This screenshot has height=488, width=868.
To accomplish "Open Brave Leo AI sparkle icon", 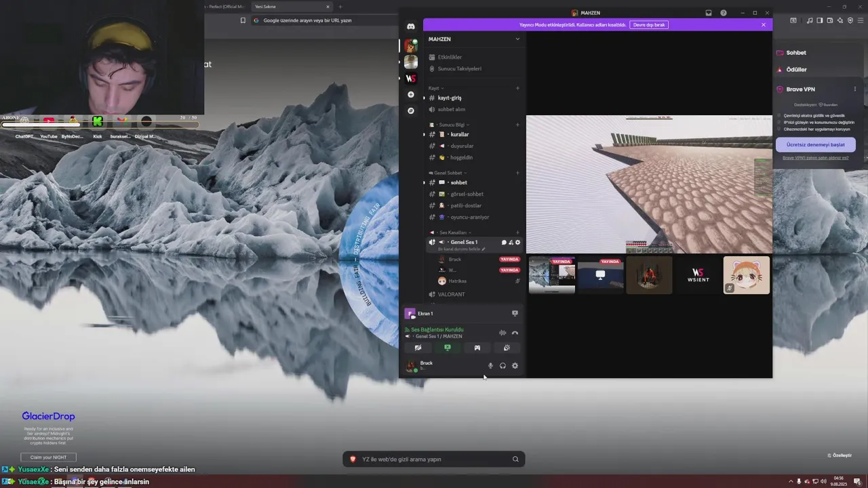I will [x=840, y=20].
